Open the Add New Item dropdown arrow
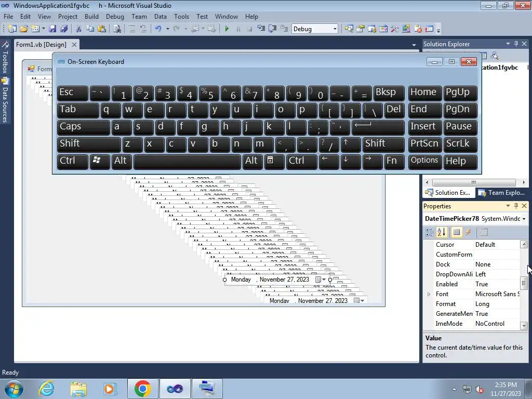Screen dimensions: 532x399 pyautogui.click(x=44, y=29)
